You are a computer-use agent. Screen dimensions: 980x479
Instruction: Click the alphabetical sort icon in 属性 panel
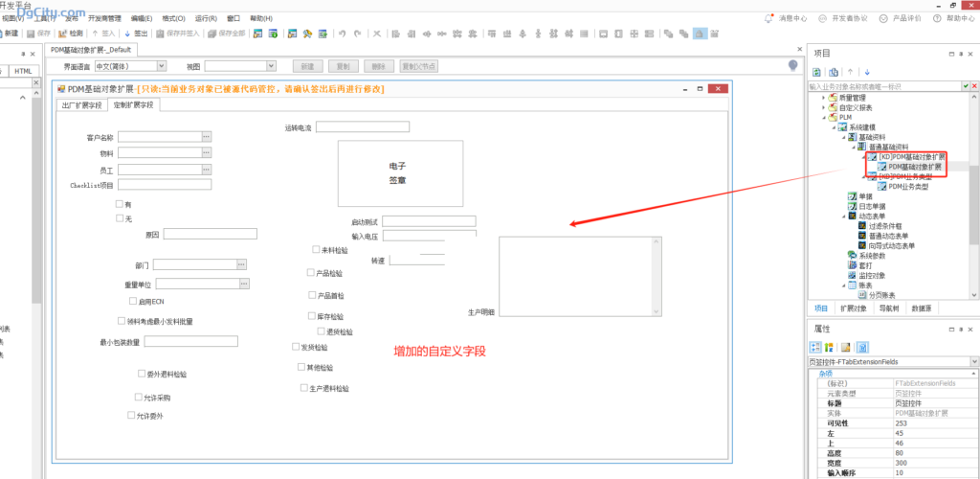tap(829, 347)
